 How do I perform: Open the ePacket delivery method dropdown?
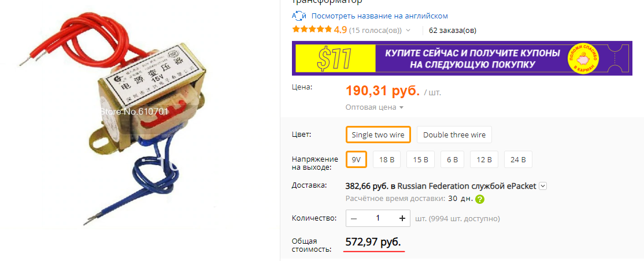tap(543, 186)
